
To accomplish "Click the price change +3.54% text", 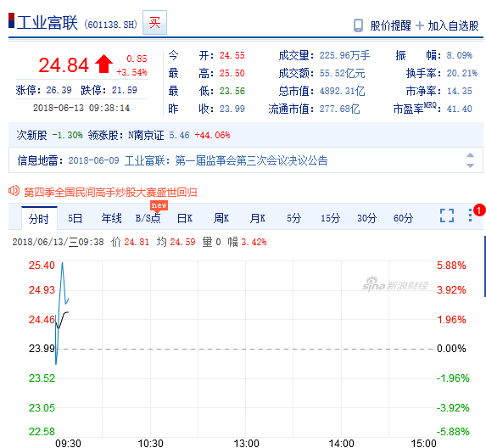I will click(131, 72).
